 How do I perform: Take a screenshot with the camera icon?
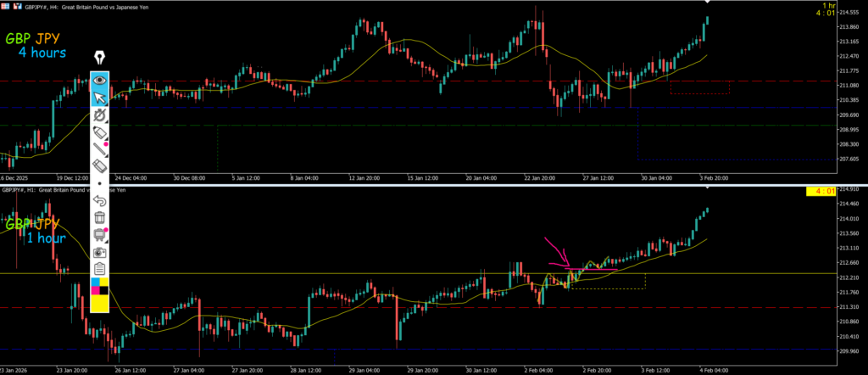click(x=100, y=252)
